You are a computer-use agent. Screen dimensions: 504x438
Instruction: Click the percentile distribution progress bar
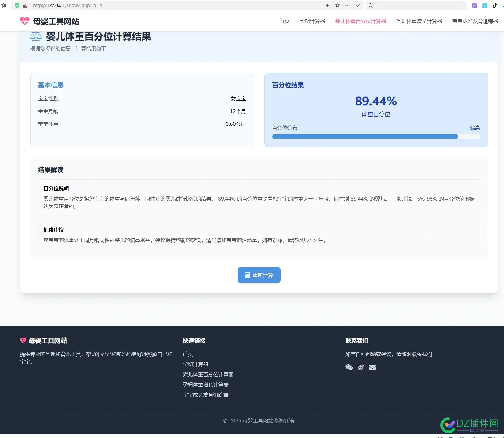click(x=376, y=137)
